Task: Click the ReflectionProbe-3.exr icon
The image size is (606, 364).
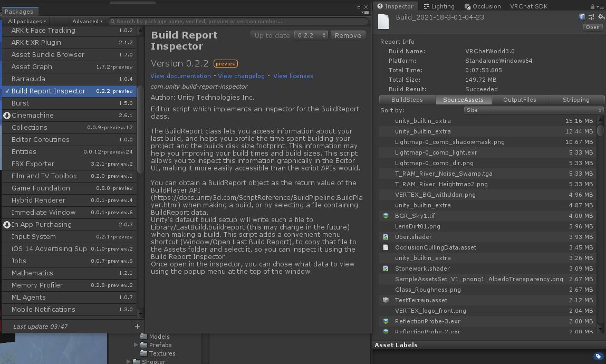Action: pyautogui.click(x=386, y=321)
